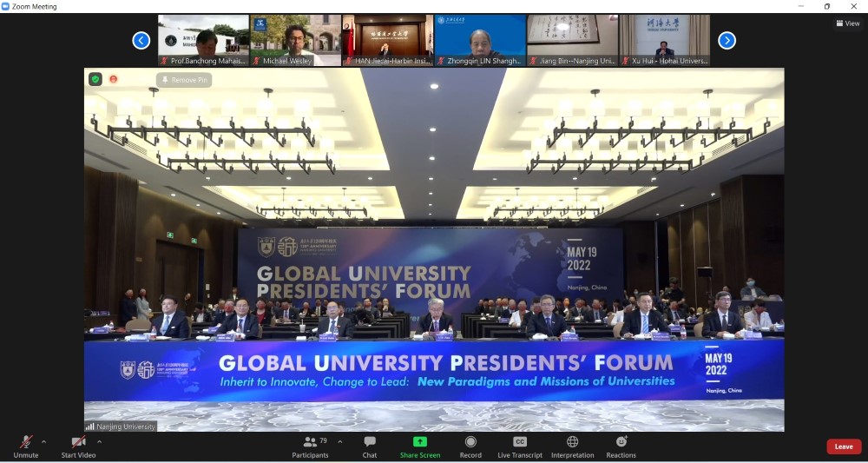Select Michael Wesley video thumbnail

(x=296, y=39)
